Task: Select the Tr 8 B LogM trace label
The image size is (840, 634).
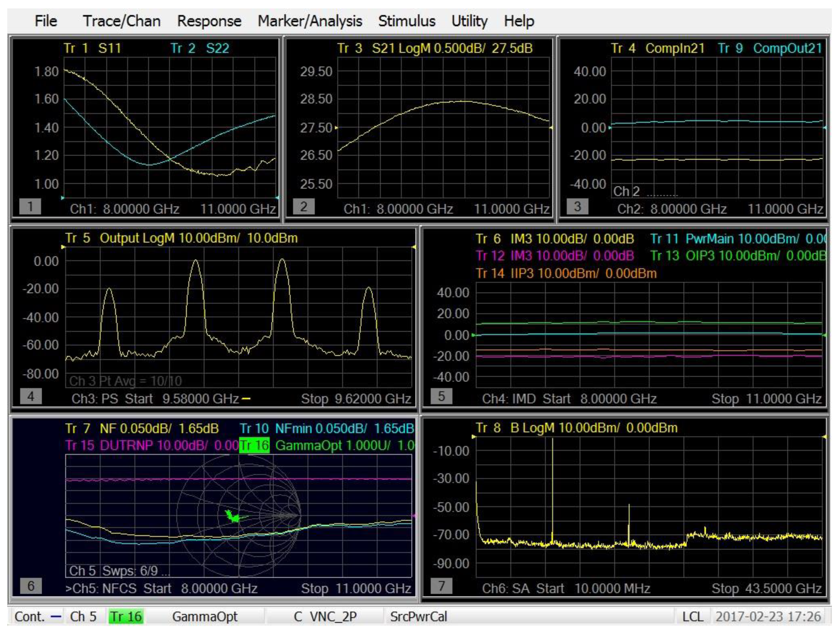Action: [x=577, y=428]
